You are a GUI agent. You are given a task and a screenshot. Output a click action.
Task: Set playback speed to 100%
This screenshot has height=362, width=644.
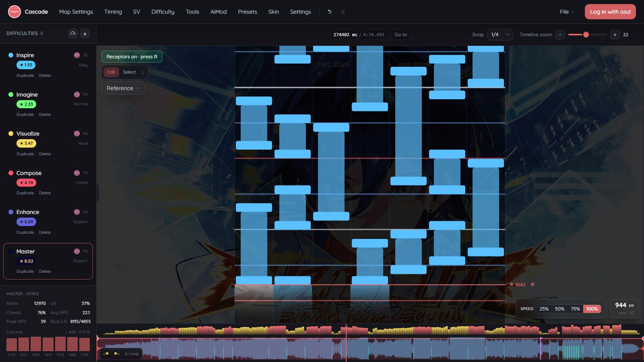tap(592, 309)
